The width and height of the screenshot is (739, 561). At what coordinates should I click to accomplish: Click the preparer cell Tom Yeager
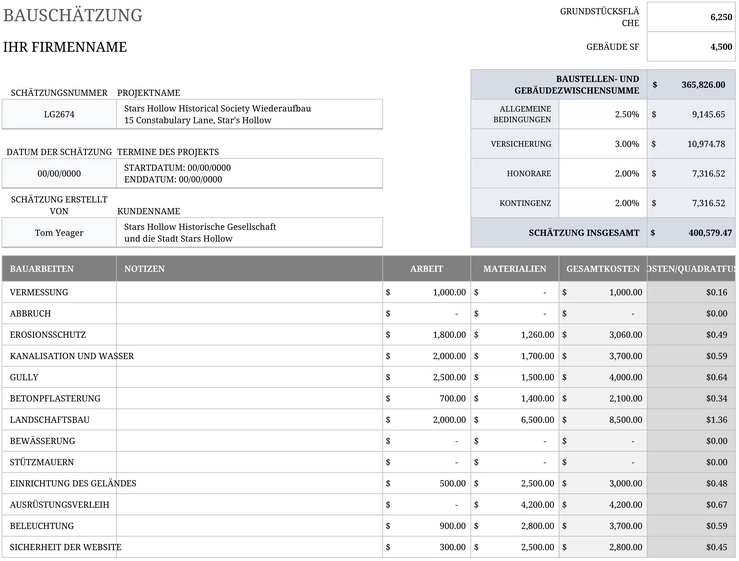tap(59, 233)
